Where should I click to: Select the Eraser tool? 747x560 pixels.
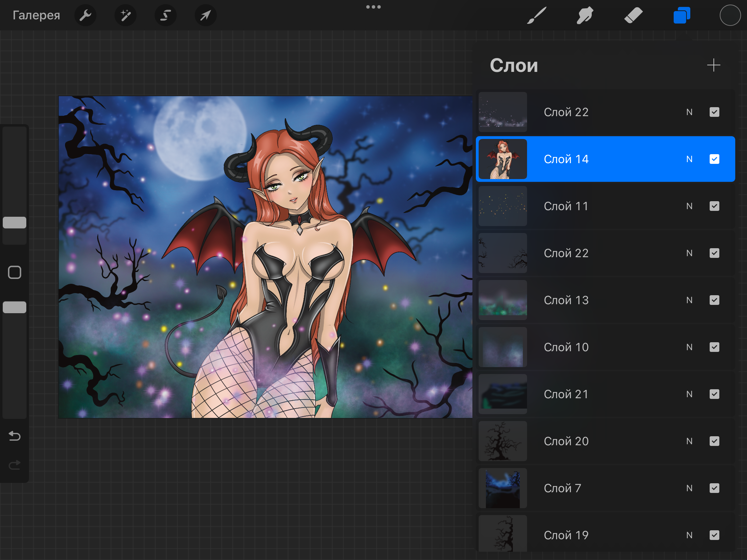633,15
